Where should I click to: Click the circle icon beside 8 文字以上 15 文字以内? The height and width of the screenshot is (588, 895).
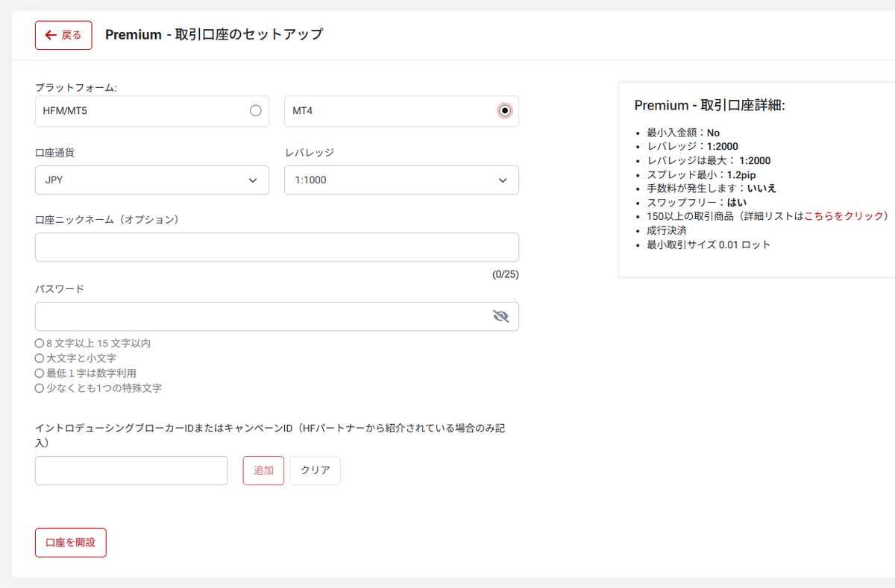pyautogui.click(x=40, y=344)
